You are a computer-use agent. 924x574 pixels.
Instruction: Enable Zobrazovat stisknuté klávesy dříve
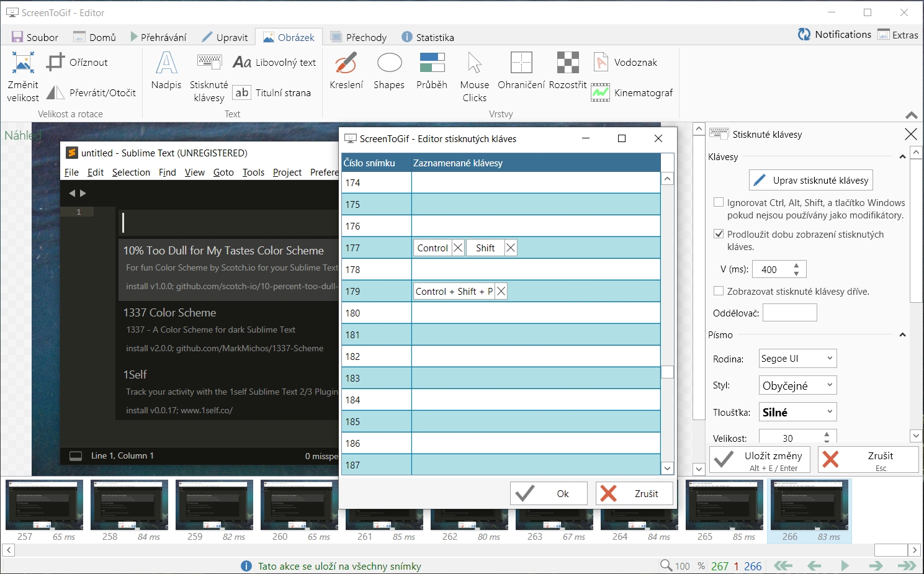coord(719,290)
